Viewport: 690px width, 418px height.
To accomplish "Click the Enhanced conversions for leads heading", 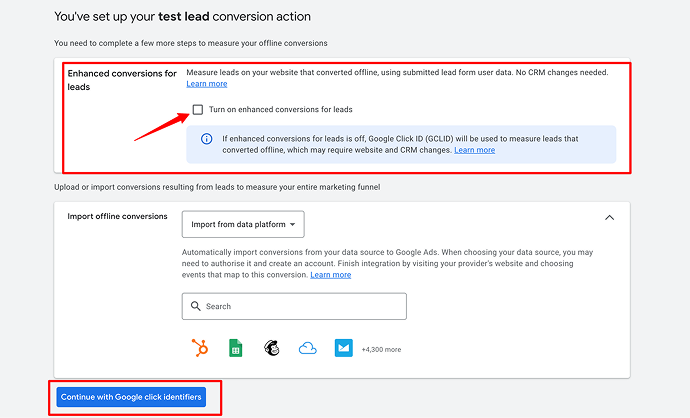I will click(122, 80).
